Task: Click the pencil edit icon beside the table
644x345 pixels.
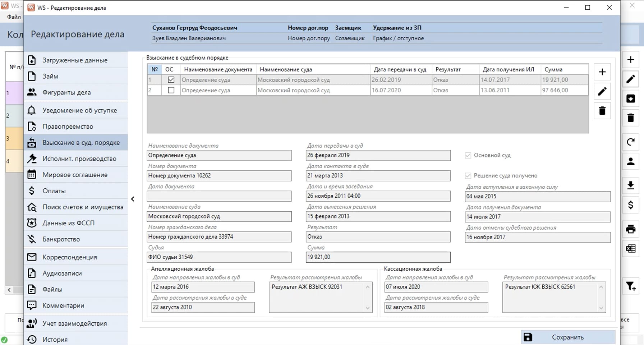Action: [x=602, y=92]
